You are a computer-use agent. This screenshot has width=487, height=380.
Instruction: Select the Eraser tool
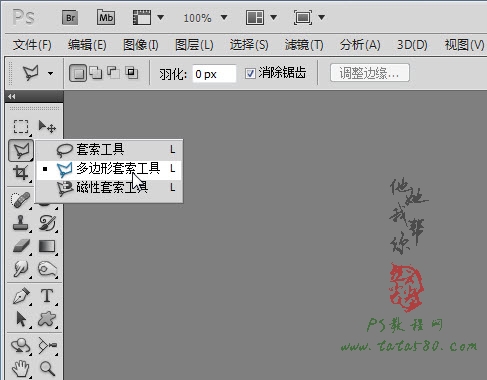coord(21,246)
